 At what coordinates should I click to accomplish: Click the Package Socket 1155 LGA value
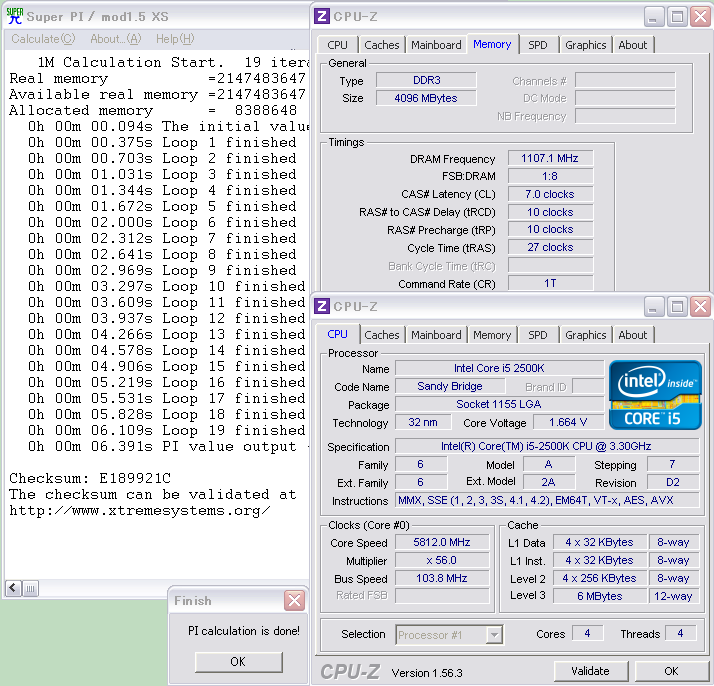pyautogui.click(x=499, y=404)
